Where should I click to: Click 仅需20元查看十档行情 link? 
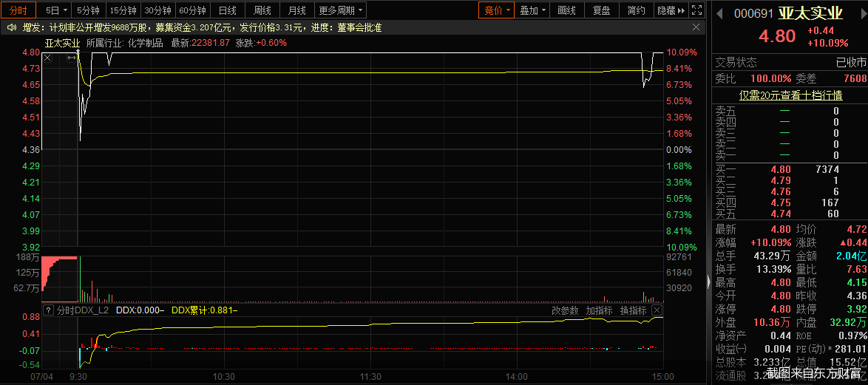(x=790, y=95)
